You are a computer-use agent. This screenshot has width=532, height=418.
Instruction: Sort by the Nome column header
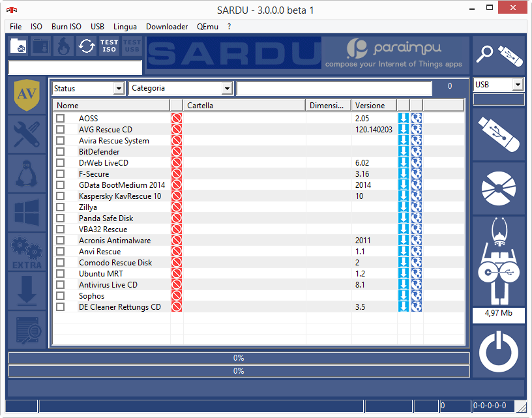(x=111, y=106)
